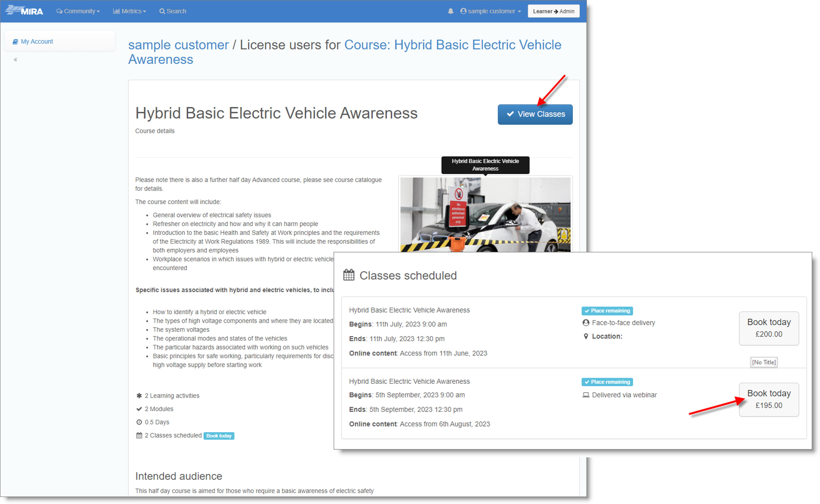
Task: Open the Community dropdown menu
Action: coord(78,11)
